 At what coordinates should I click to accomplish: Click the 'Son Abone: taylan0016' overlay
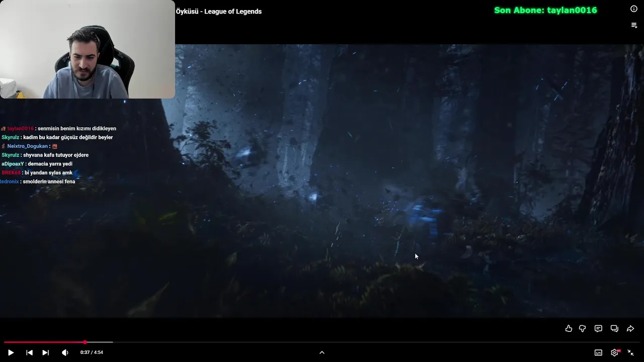click(545, 10)
